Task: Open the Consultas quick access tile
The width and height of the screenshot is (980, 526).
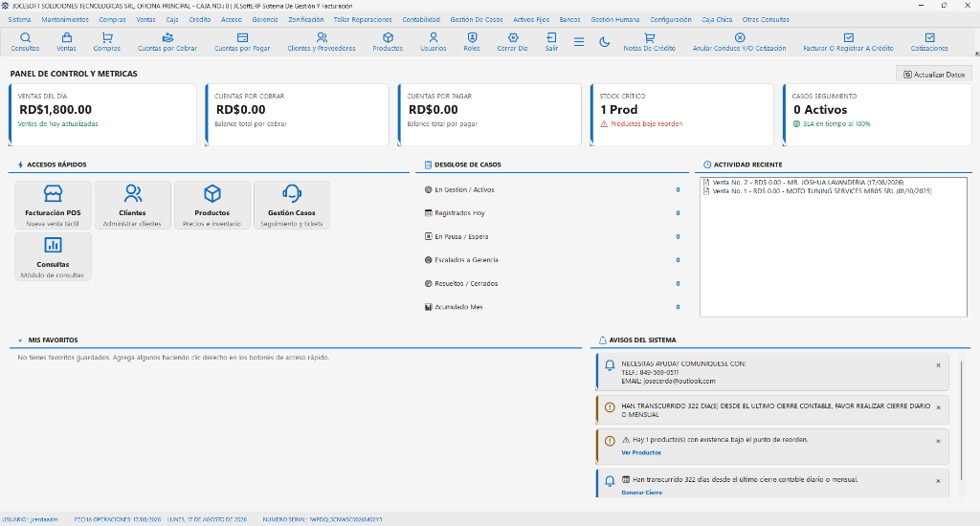Action: (x=54, y=256)
